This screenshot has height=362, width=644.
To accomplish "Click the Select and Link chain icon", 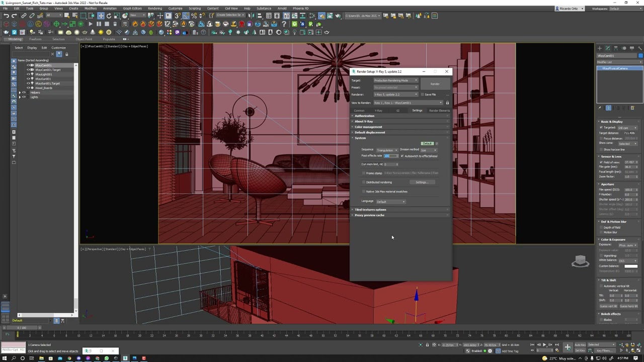I will pos(24,16).
